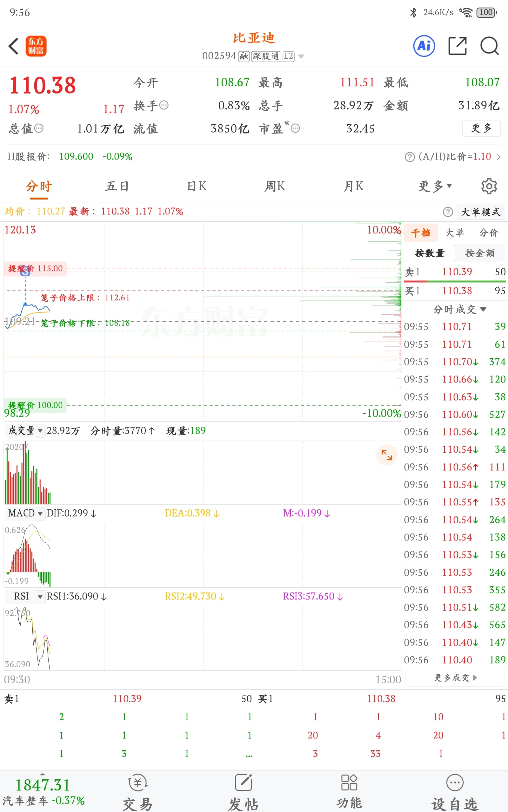508x812 pixels.
Task: Select the 分价 tab
Action: click(x=489, y=232)
